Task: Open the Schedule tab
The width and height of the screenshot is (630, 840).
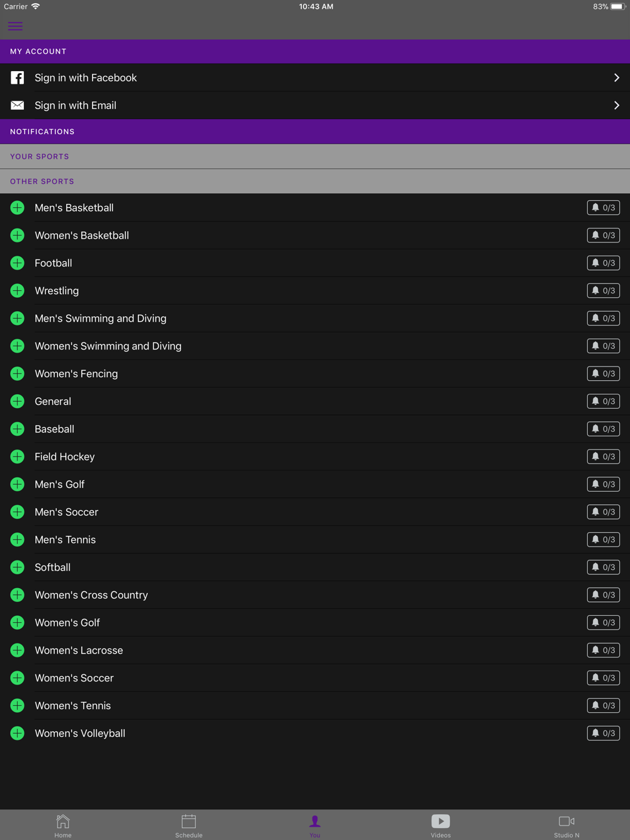Action: click(x=189, y=826)
